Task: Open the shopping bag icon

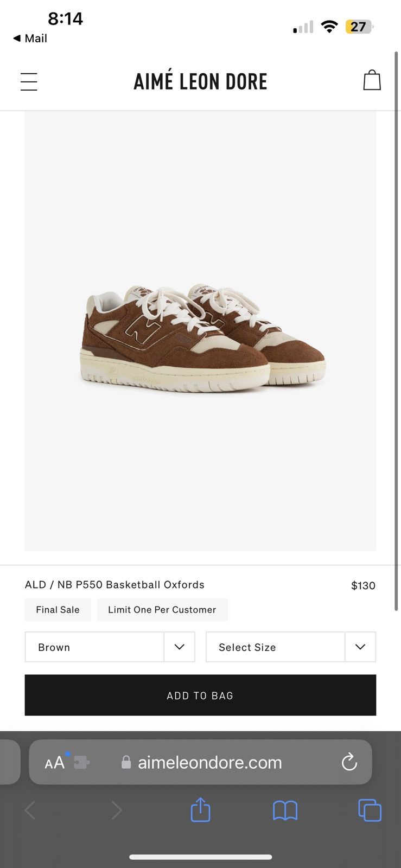Action: coord(372,80)
